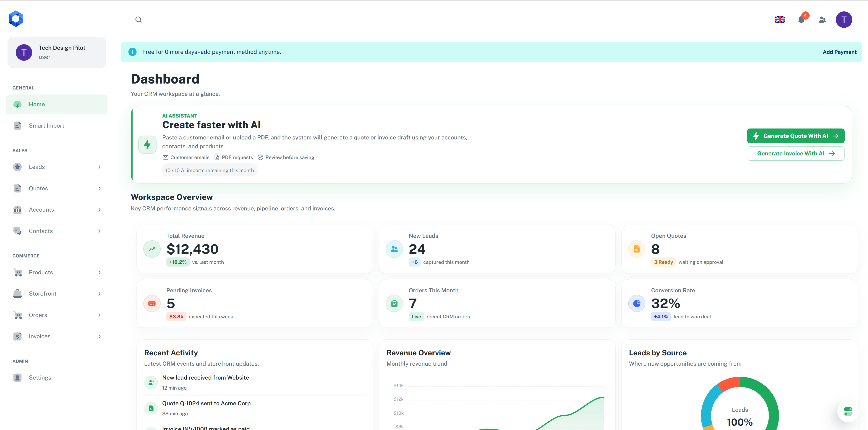
Task: Expand the Quotes submenu chevron
Action: (99, 188)
